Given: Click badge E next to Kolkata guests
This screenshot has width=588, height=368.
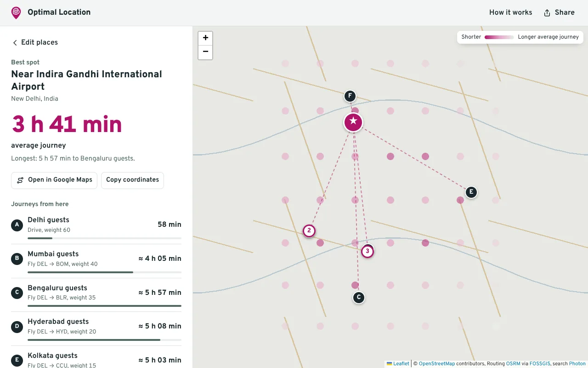Looking at the screenshot, I should pos(17,360).
